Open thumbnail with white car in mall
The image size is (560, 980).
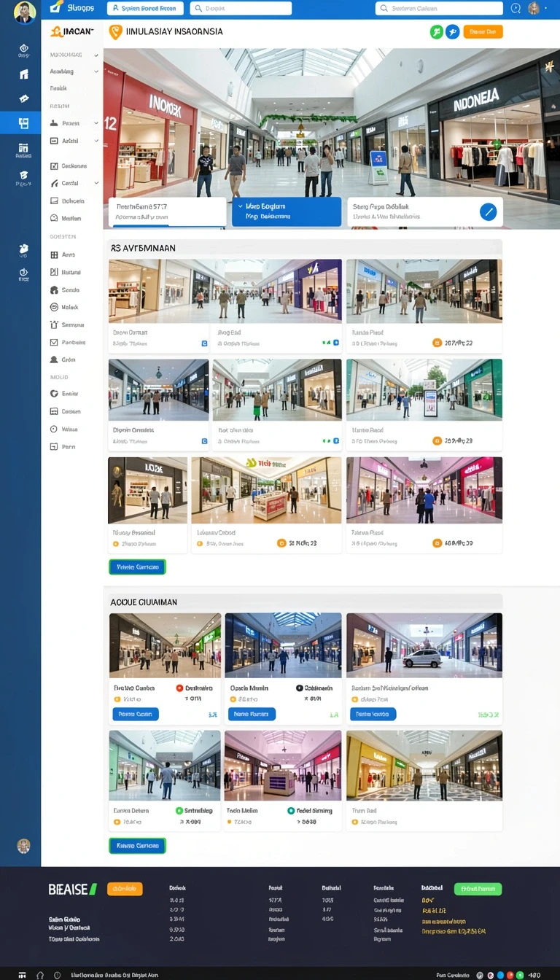coord(424,645)
